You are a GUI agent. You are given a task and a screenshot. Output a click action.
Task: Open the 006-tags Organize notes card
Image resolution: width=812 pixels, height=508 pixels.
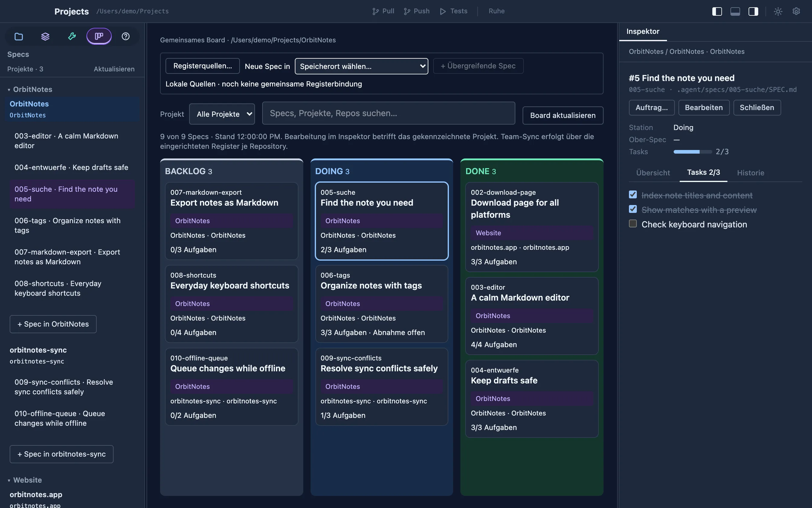382,304
